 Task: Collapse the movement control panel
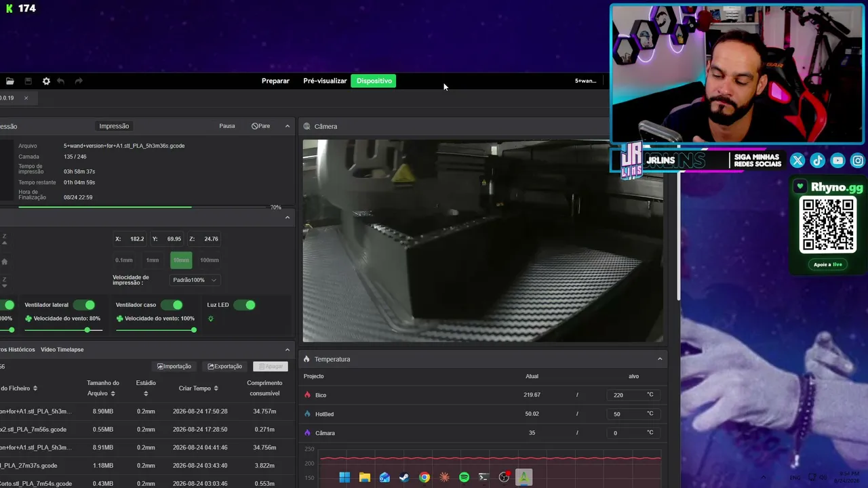[288, 218]
